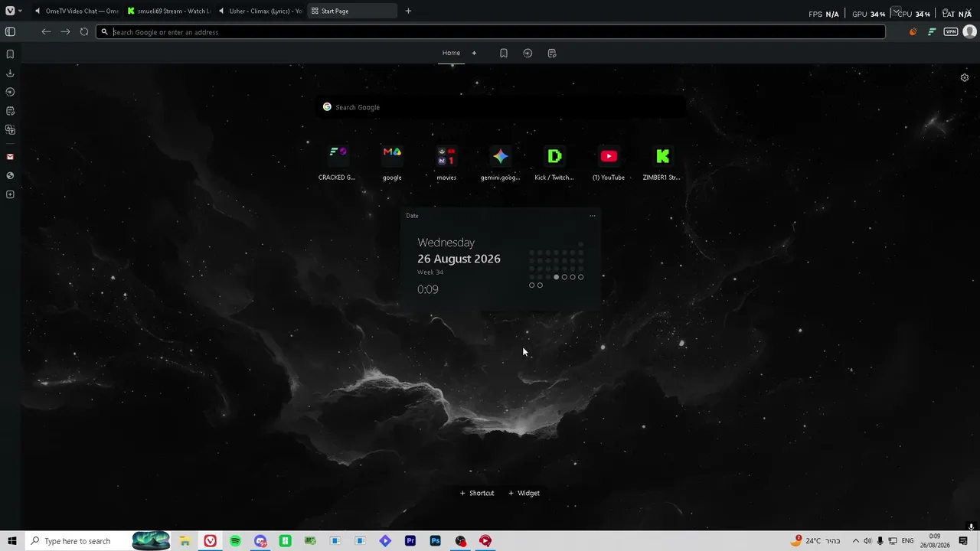Open the Notes panel in sidebar
This screenshot has height=551, width=980.
10,111
